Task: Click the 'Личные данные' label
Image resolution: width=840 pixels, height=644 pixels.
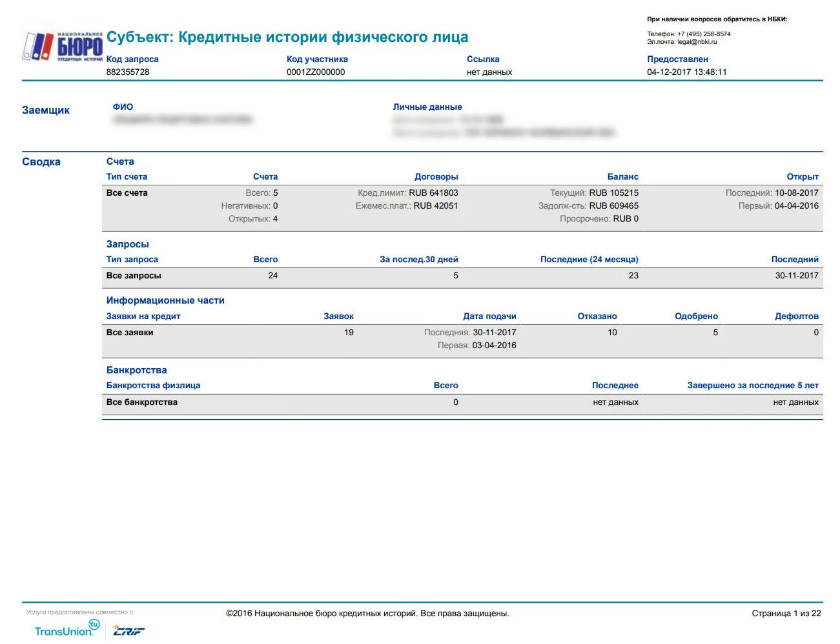Action: click(x=427, y=107)
